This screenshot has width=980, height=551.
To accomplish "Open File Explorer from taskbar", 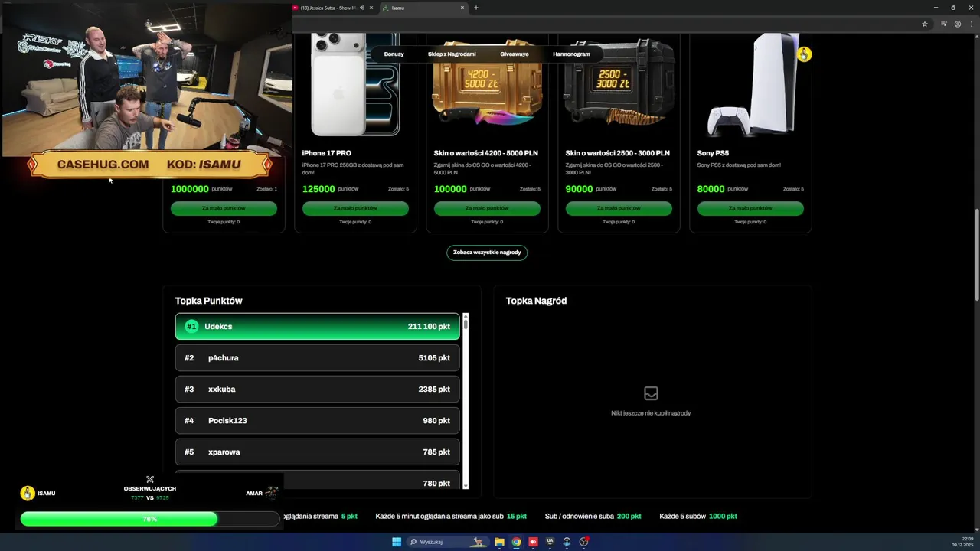I will tap(499, 542).
